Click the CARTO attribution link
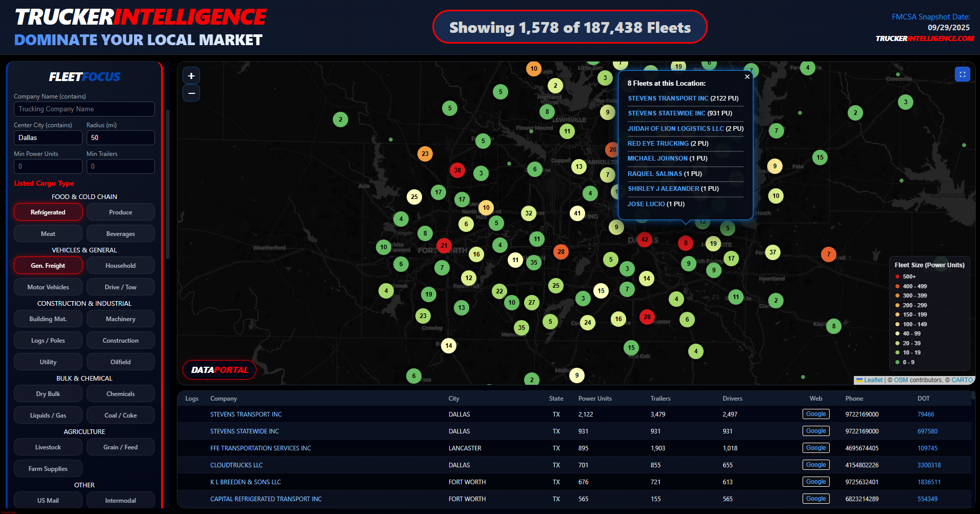980x514 pixels. 962,380
